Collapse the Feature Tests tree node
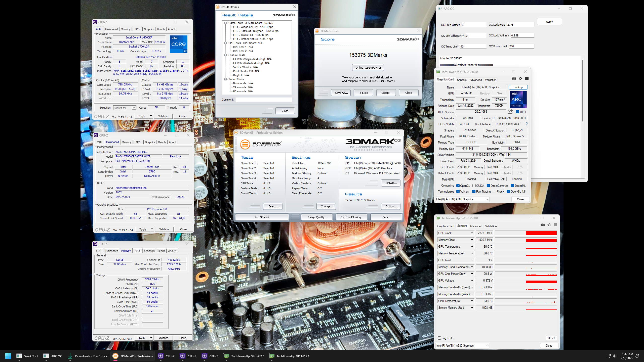This screenshot has width=644, height=362. 226,55
